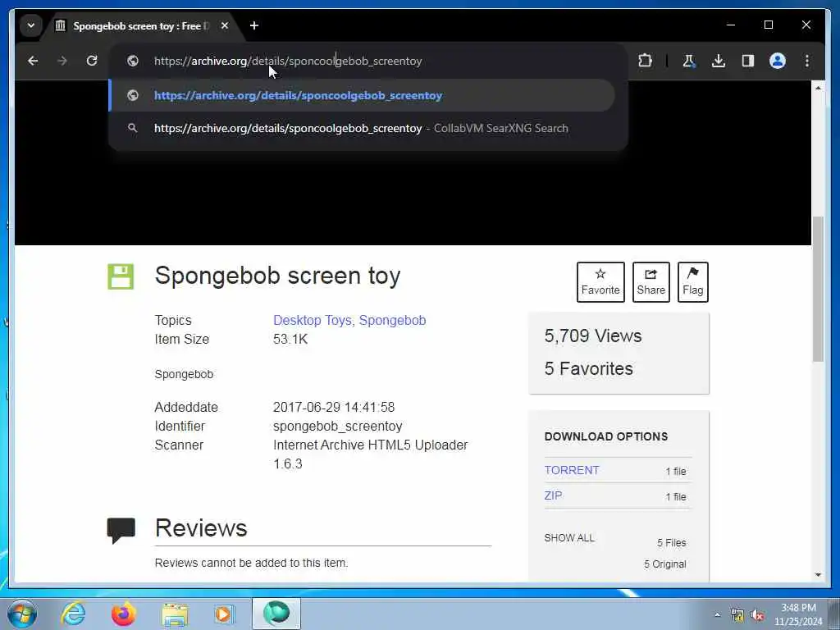The height and width of the screenshot is (630, 840).
Task: Click the '5 Favorites' statistic
Action: point(588,368)
